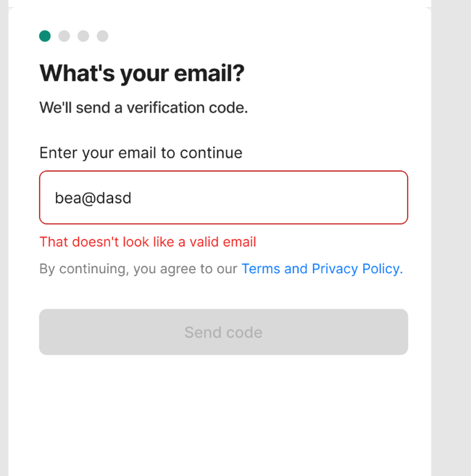The image size is (471, 476).
Task: Click the 'Enter your email to continue' label
Action: click(141, 153)
